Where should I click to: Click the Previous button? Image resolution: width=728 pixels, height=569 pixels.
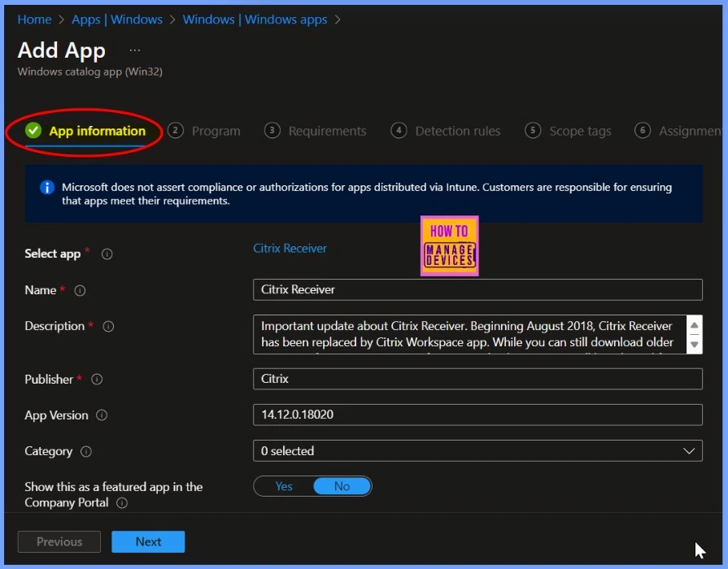[59, 541]
